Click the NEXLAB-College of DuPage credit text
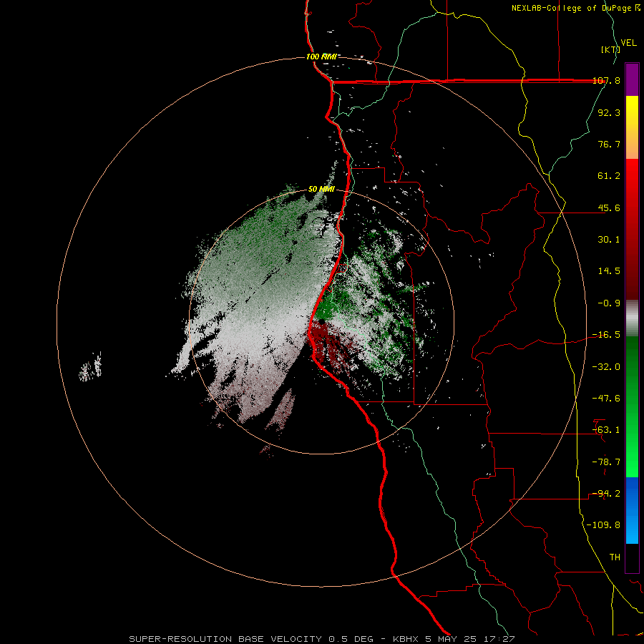Screen dimensions: 644x644 click(576, 8)
